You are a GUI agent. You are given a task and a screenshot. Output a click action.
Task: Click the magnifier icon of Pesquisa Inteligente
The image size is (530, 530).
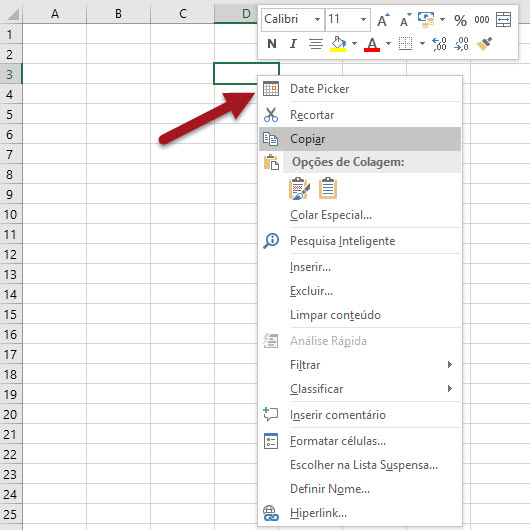pos(271,241)
